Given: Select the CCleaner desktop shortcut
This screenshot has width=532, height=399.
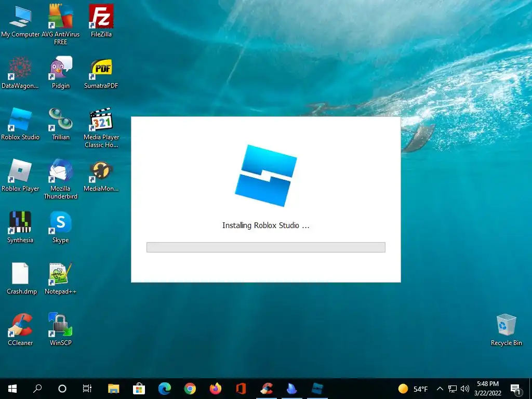Looking at the screenshot, I should (x=20, y=329).
